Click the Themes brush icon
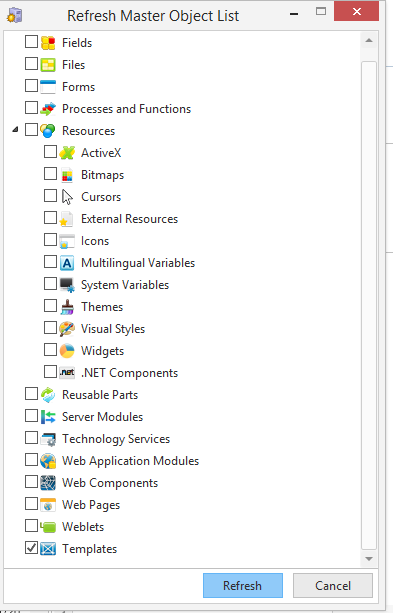This screenshot has width=393, height=613. [x=67, y=307]
